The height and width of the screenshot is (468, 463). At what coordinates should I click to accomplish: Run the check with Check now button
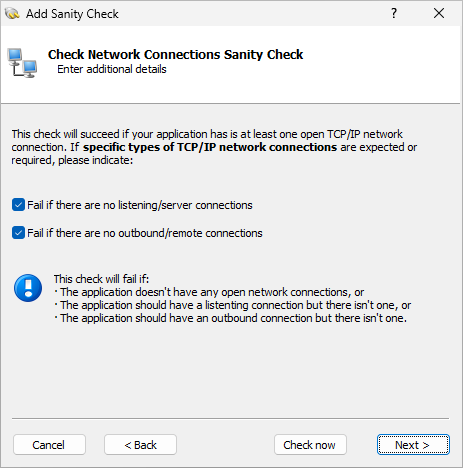[x=310, y=445]
